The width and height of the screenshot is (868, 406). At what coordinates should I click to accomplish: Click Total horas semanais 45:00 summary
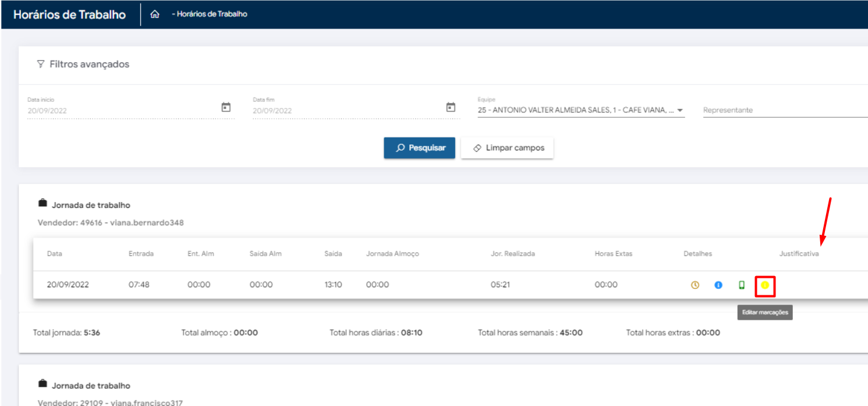(530, 333)
